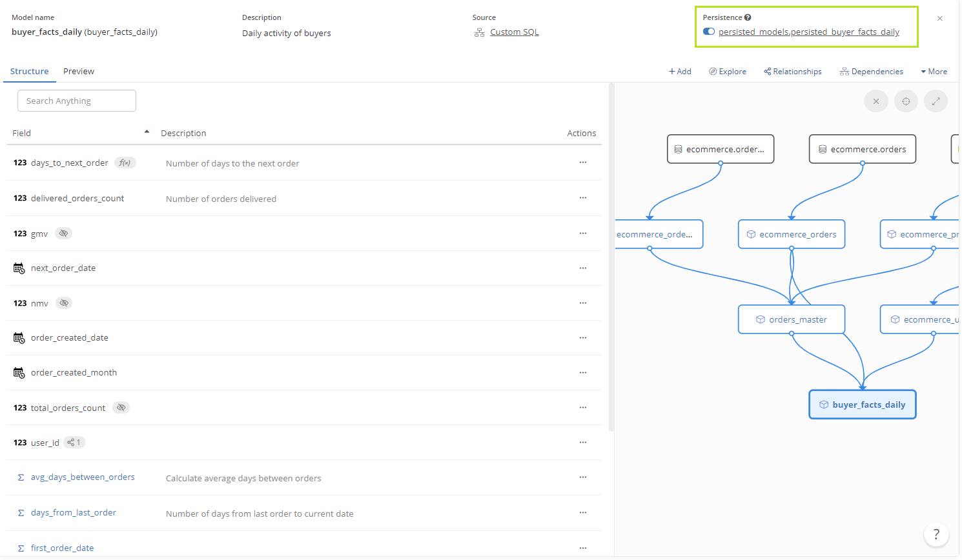Click numeric type icon of delivered_orders_count
This screenshot has height=560, width=962.
[x=20, y=198]
